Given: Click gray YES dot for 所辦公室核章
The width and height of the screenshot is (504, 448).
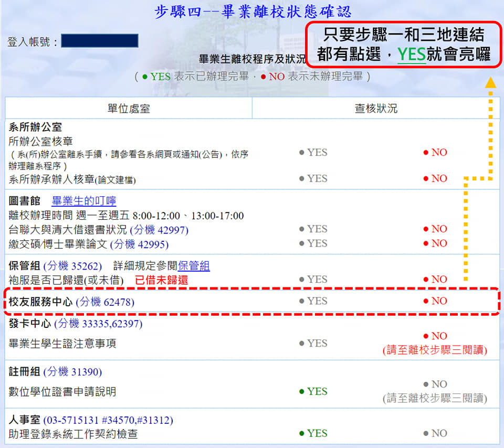Looking at the screenshot, I should coord(302,153).
